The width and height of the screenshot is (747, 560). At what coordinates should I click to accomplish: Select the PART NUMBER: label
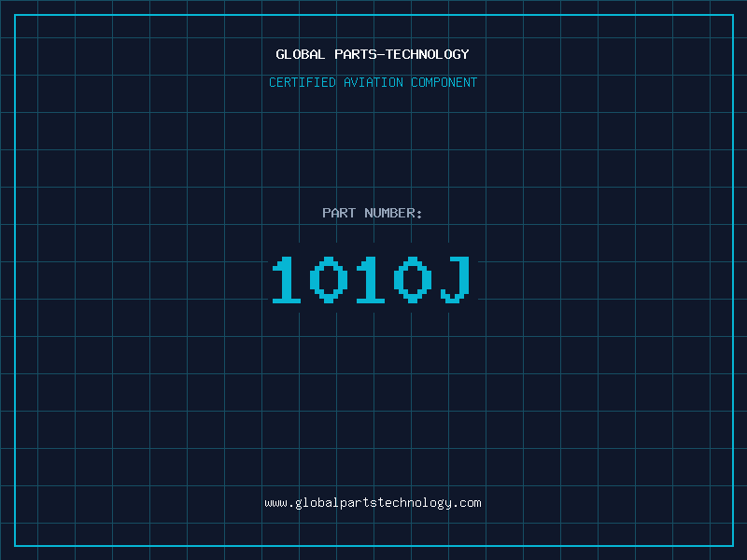373,213
